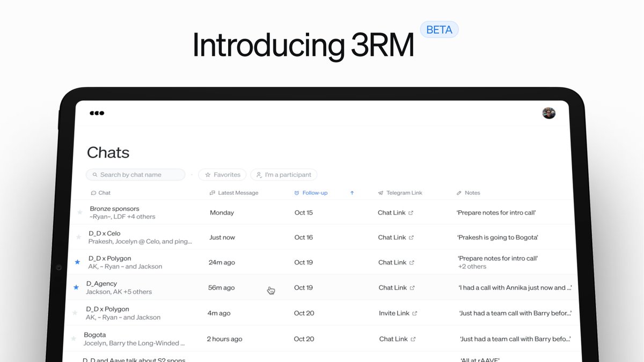Click the user avatar in the top right corner

[x=548, y=113]
